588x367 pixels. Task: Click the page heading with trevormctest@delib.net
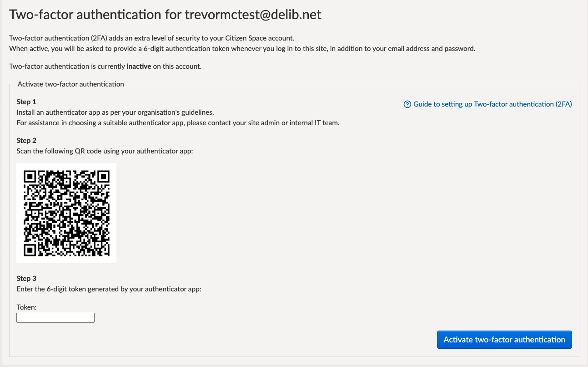166,15
